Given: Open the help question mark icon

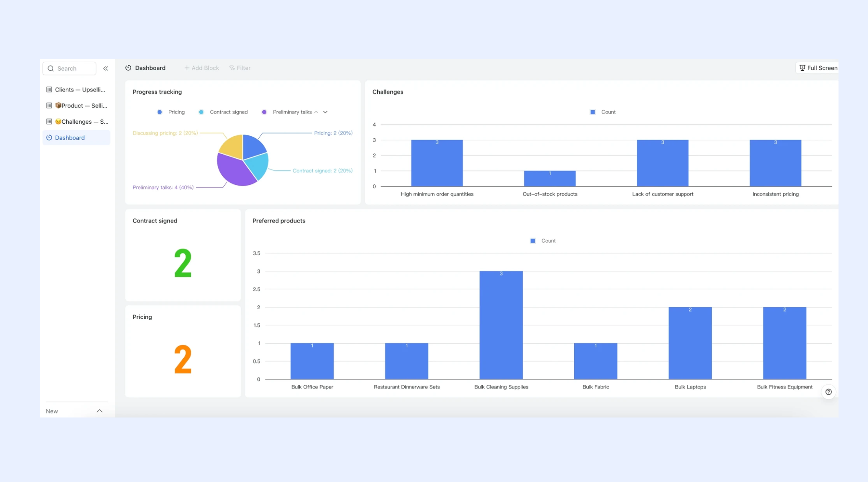Looking at the screenshot, I should coord(828,392).
